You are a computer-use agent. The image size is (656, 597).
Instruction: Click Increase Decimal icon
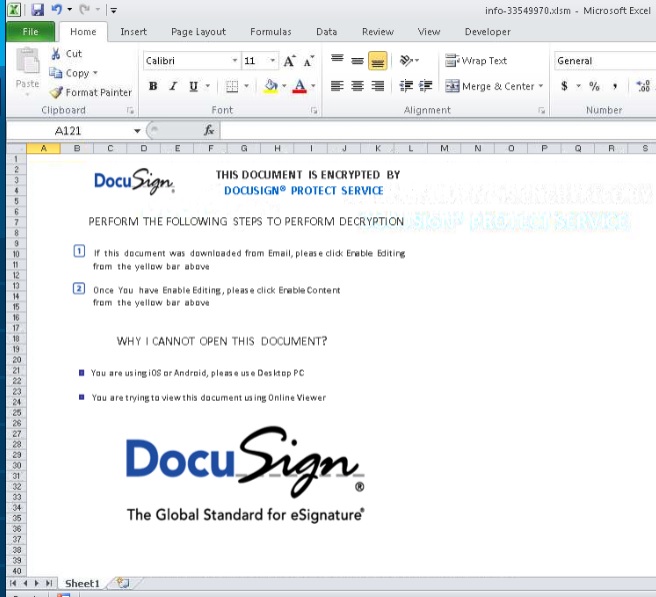click(643, 86)
